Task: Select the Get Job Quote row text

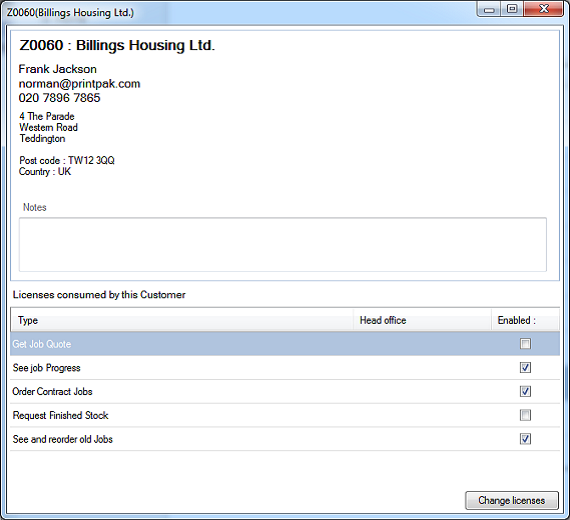Action: pos(42,344)
